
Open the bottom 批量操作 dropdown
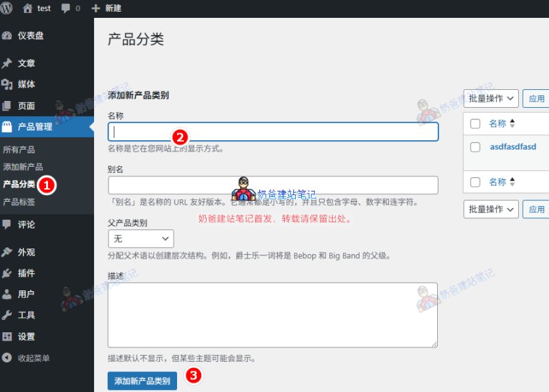(x=491, y=209)
